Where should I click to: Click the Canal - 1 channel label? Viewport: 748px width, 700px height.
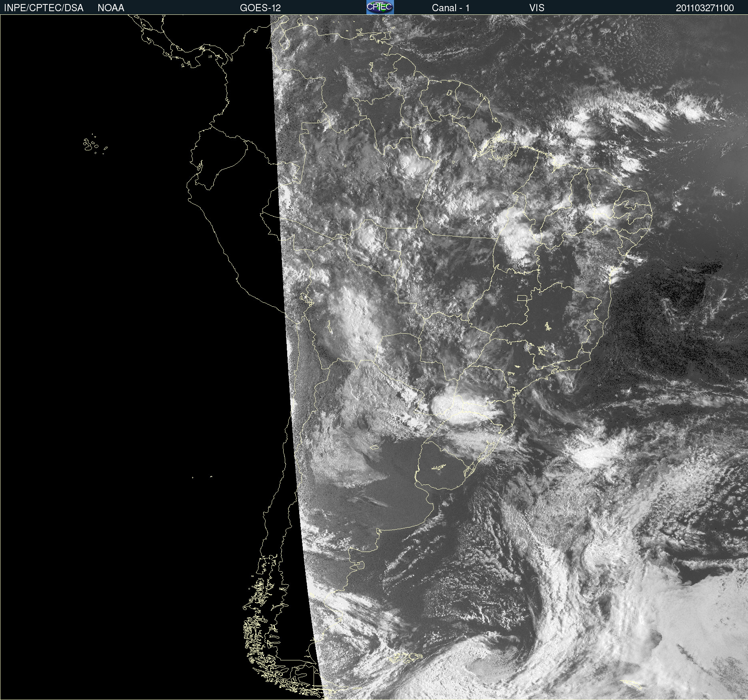coord(451,8)
